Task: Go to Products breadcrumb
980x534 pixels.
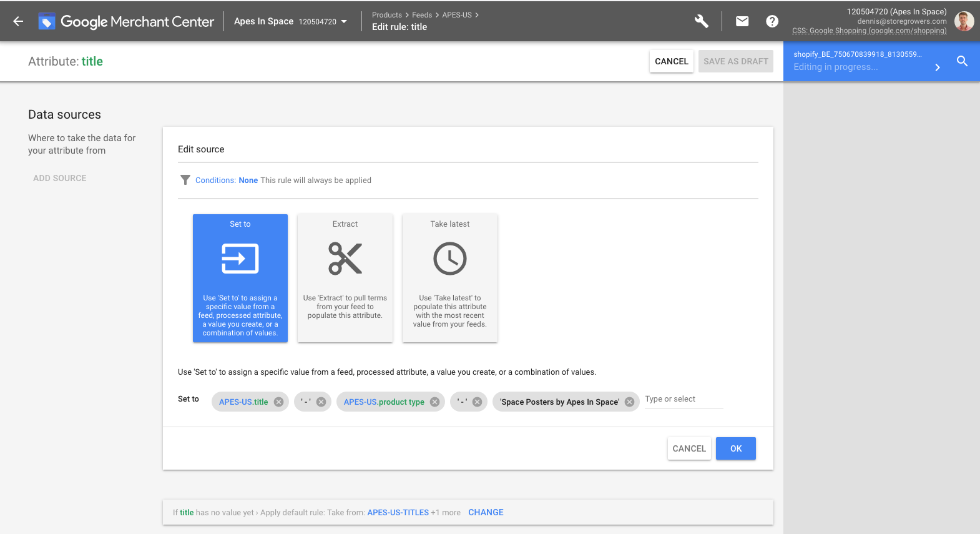Action: (387, 15)
